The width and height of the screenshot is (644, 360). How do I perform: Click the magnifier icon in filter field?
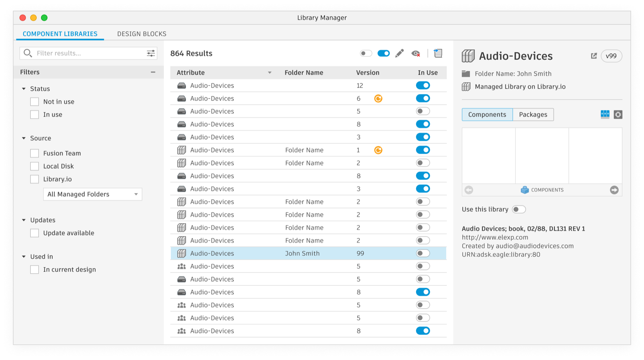click(x=28, y=53)
